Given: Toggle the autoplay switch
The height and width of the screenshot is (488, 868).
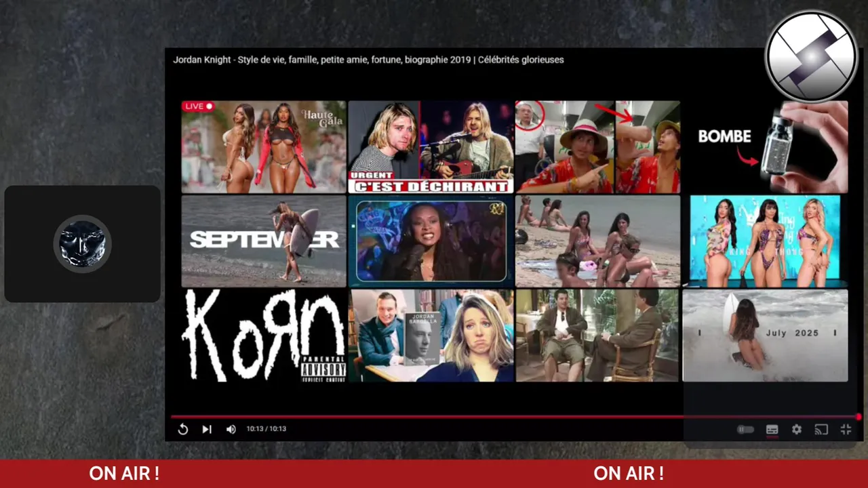Looking at the screenshot, I should [745, 430].
